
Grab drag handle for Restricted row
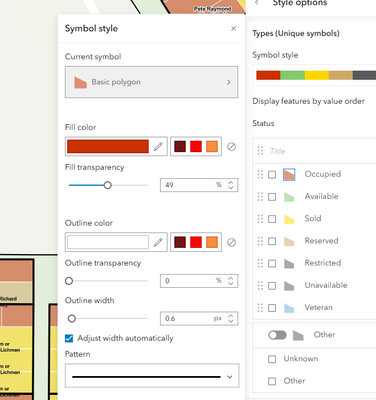click(x=260, y=263)
